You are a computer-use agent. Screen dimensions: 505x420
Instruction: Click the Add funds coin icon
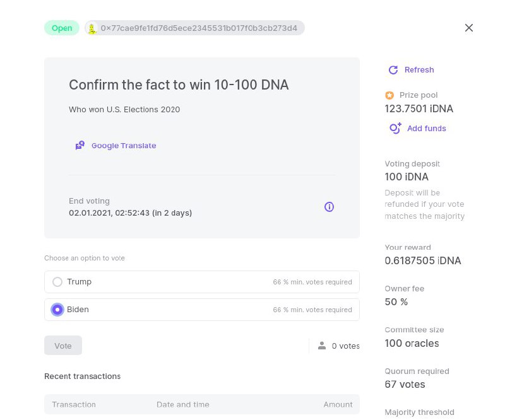click(395, 128)
